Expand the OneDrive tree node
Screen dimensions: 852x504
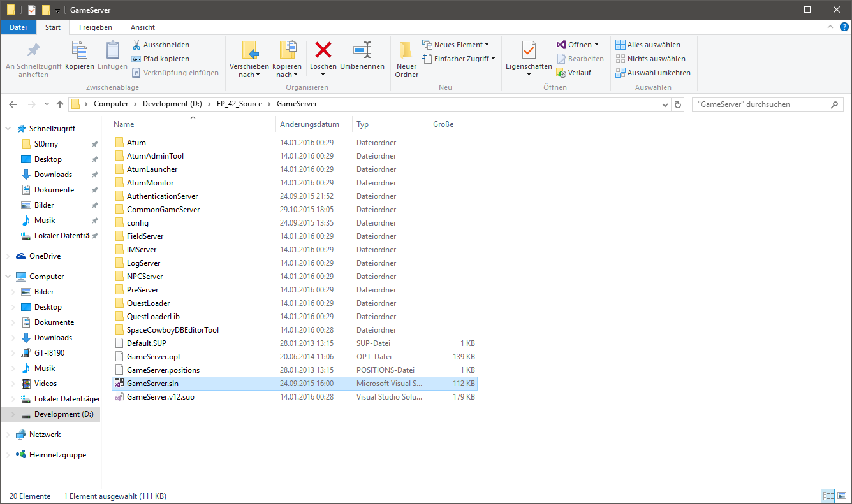point(8,256)
